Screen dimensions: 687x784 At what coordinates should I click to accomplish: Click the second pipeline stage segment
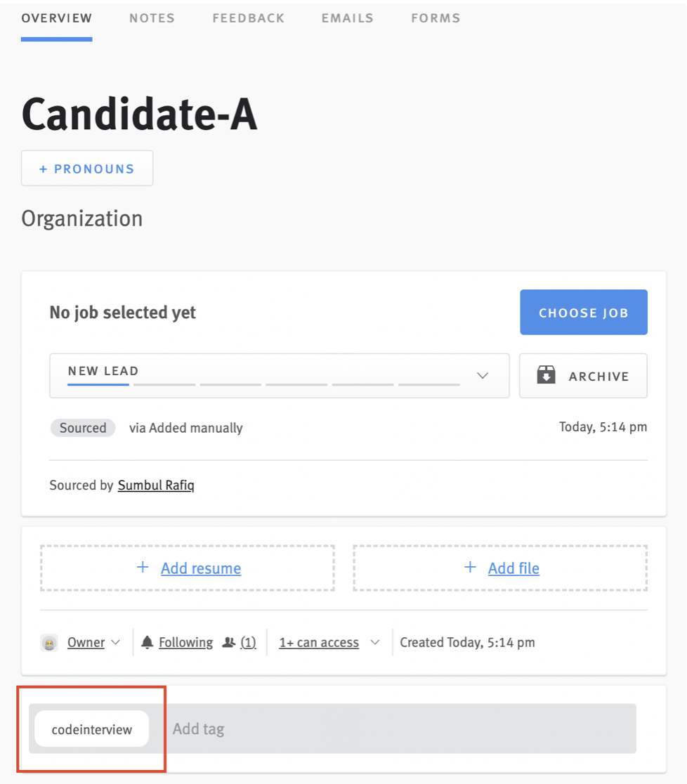[164, 384]
